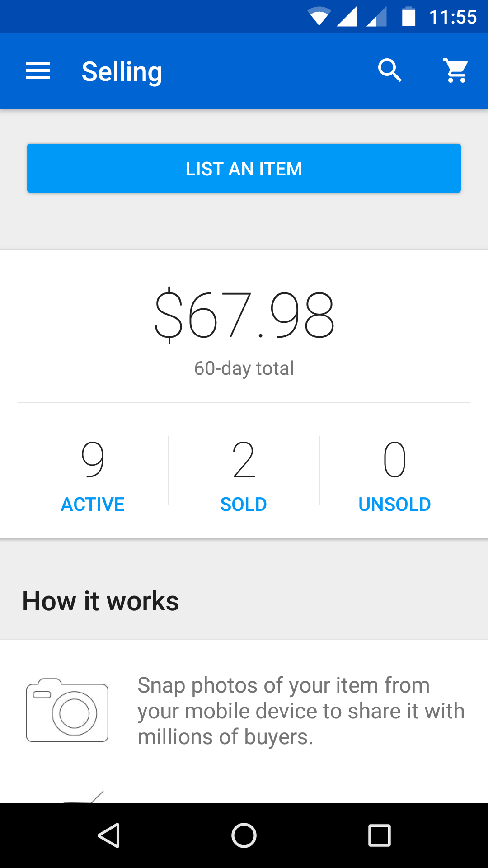The height and width of the screenshot is (868, 488).
Task: Tap the How it works heading
Action: coord(101,601)
